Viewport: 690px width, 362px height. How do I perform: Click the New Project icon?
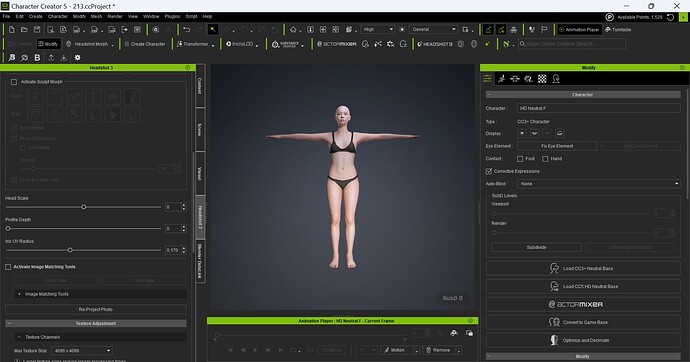12,29
